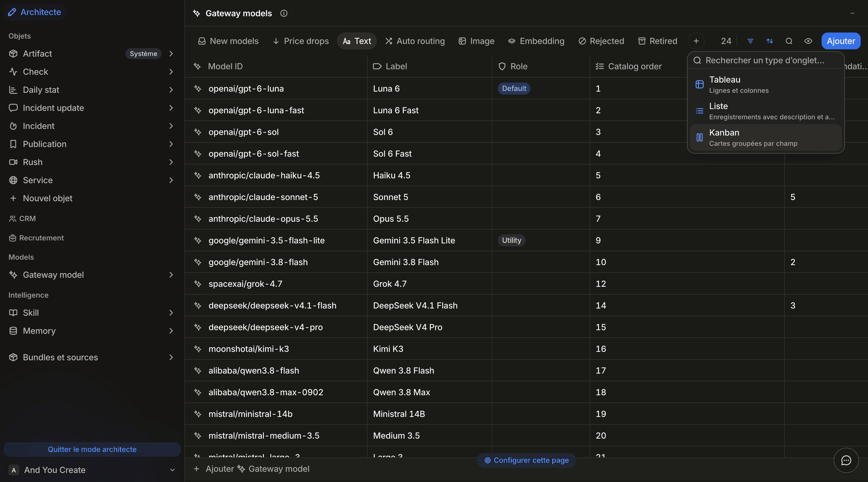Open the chat bubble icon at bottom right
Viewport: 868px width, 482px height.
click(x=846, y=460)
